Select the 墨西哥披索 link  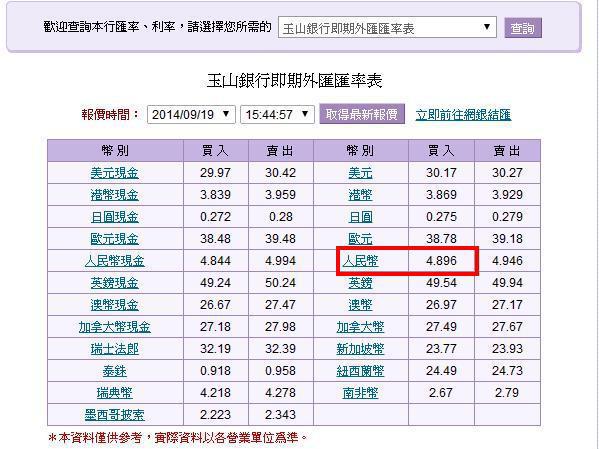[x=115, y=415]
